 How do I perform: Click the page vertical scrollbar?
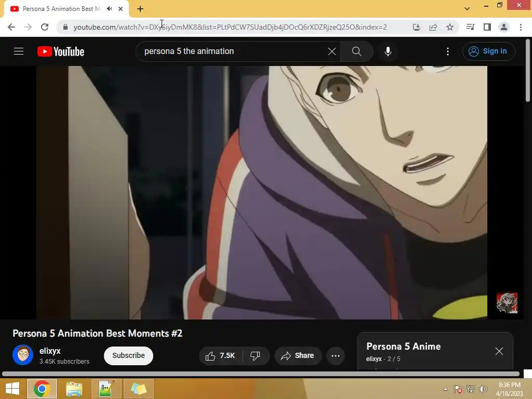click(528, 70)
